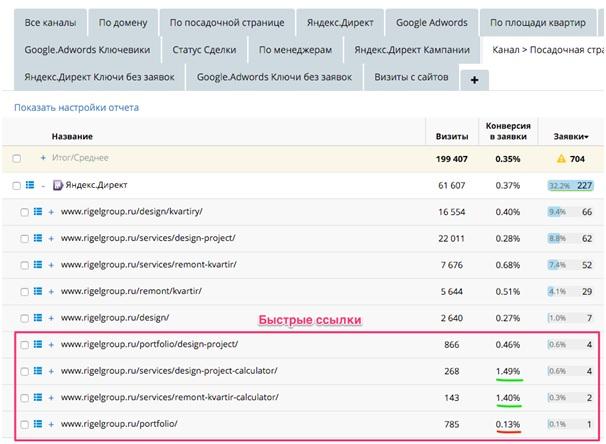This screenshot has width=606, height=444.
Task: Expand the remont-kvartir-calculator/ row
Action: (x=51, y=398)
